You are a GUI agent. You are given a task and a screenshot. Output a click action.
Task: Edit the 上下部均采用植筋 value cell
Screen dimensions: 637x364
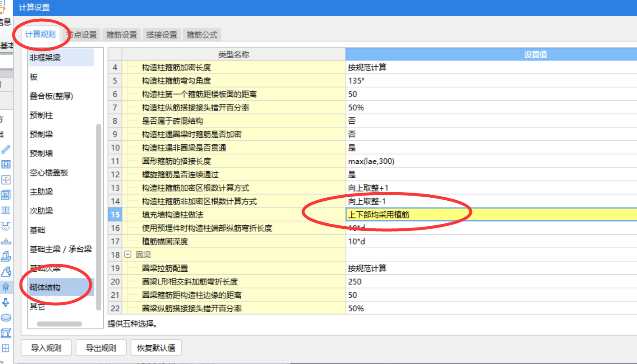[x=492, y=215]
